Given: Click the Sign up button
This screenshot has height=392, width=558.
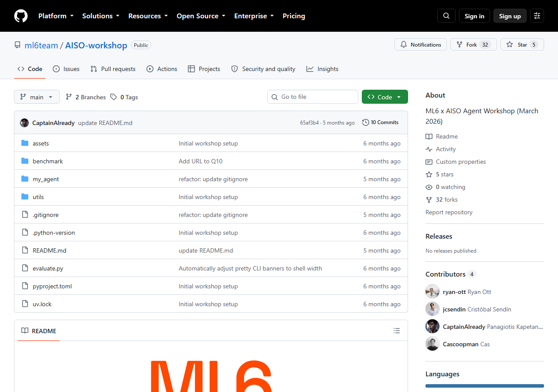Looking at the screenshot, I should [x=510, y=16].
